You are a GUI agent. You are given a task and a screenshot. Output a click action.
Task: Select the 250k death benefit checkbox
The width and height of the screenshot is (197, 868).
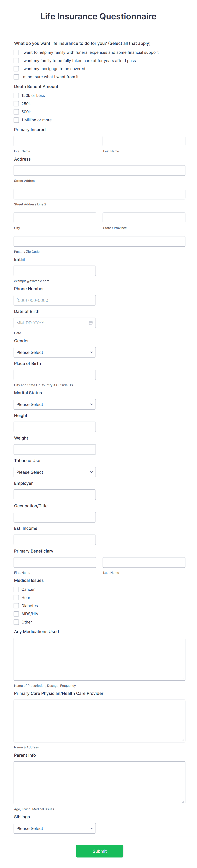tap(16, 103)
